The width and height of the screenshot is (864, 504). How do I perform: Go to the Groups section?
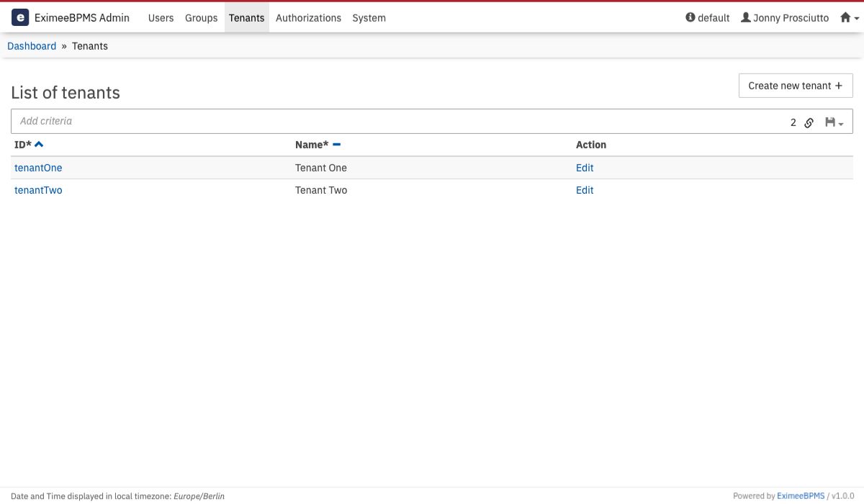tap(201, 17)
